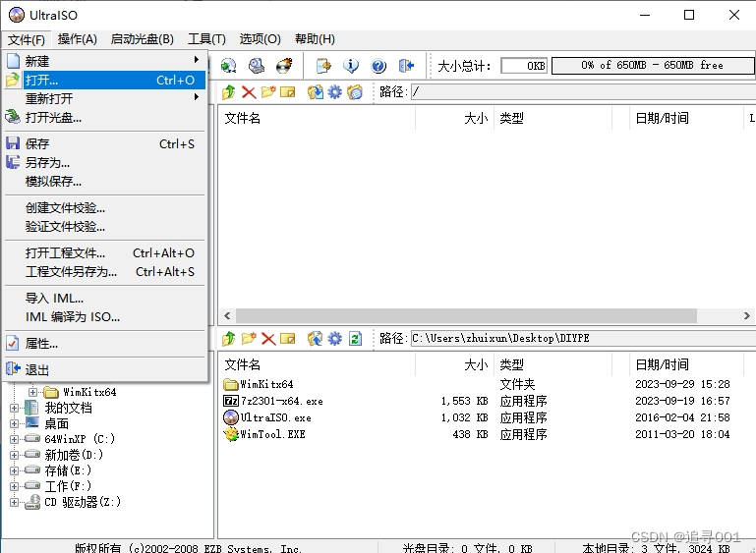Open 属性... from the File menu

[x=105, y=344]
